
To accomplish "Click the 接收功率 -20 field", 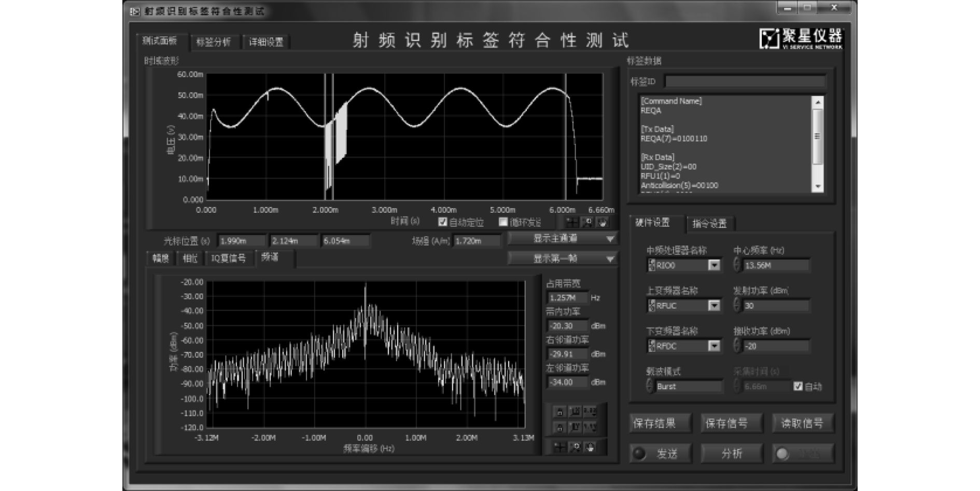I will pos(776,346).
